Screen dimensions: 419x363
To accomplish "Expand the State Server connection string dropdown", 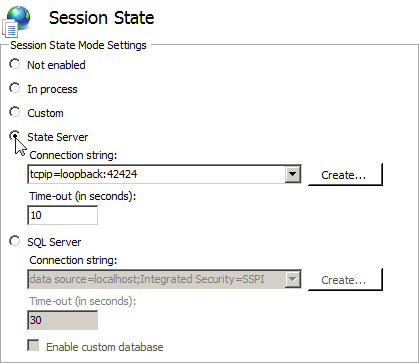I will [x=293, y=174].
